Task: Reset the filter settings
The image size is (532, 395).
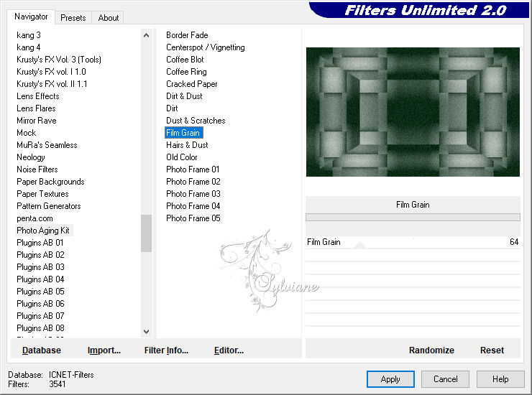Action: tap(492, 350)
